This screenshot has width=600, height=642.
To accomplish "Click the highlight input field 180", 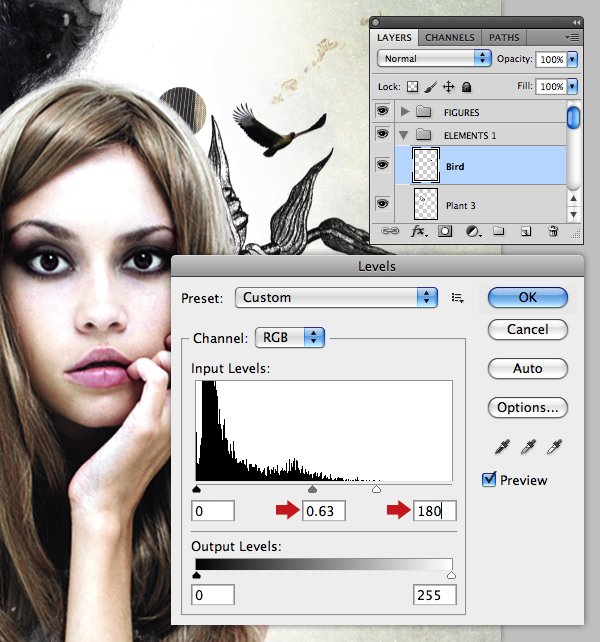I will coord(435,511).
